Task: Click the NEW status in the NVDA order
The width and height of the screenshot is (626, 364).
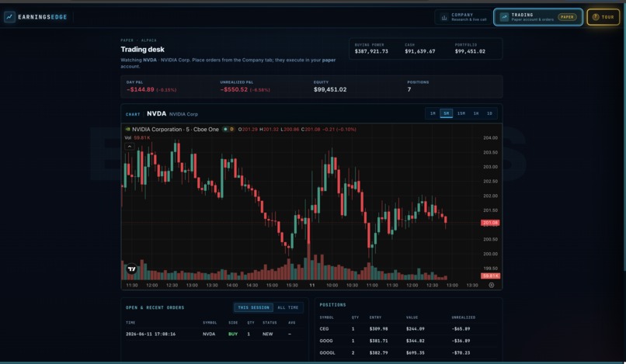Action: 267,334
